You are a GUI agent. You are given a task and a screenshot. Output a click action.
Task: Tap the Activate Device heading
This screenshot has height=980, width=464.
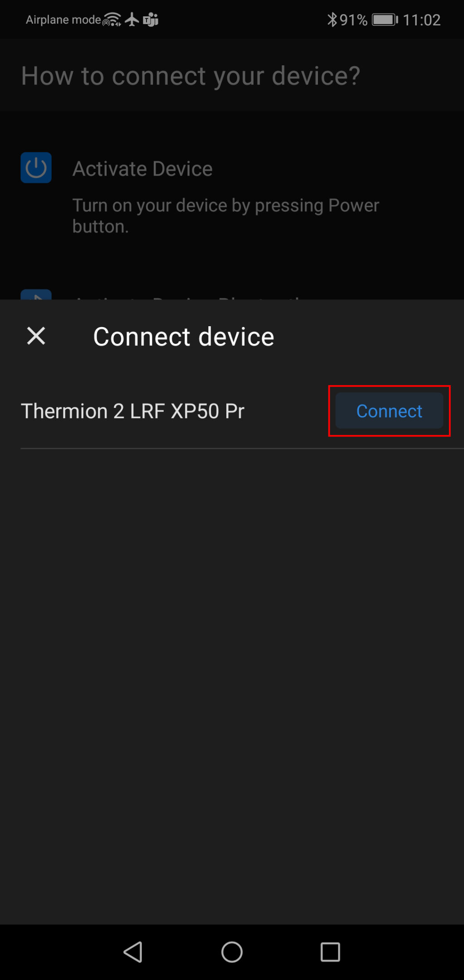tap(142, 169)
